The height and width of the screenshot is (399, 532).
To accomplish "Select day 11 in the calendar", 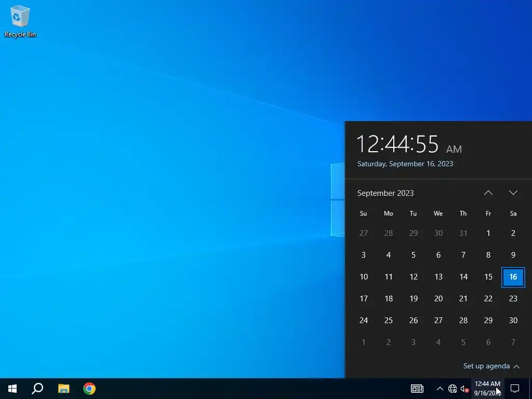I will (x=389, y=277).
